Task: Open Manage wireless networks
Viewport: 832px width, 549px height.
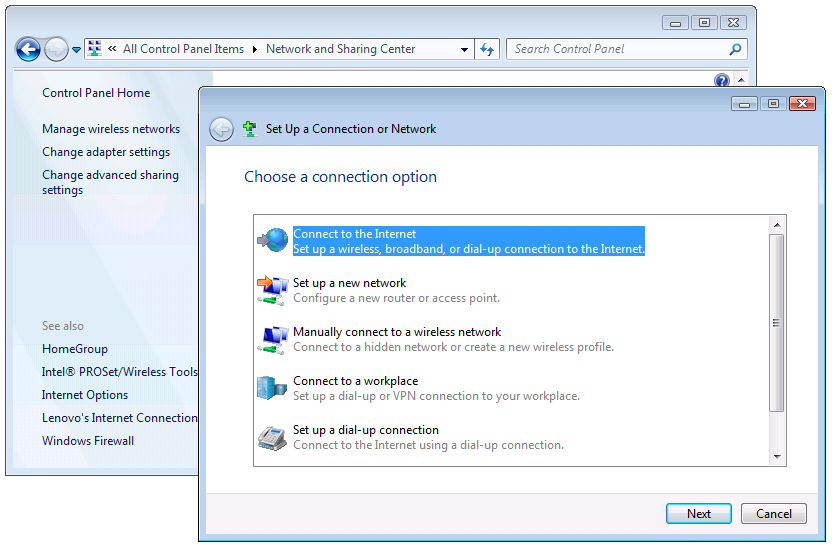Action: pos(111,129)
